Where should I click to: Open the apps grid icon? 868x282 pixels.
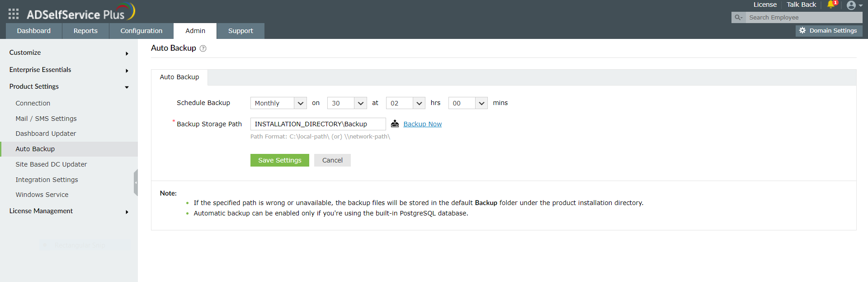[x=14, y=14]
